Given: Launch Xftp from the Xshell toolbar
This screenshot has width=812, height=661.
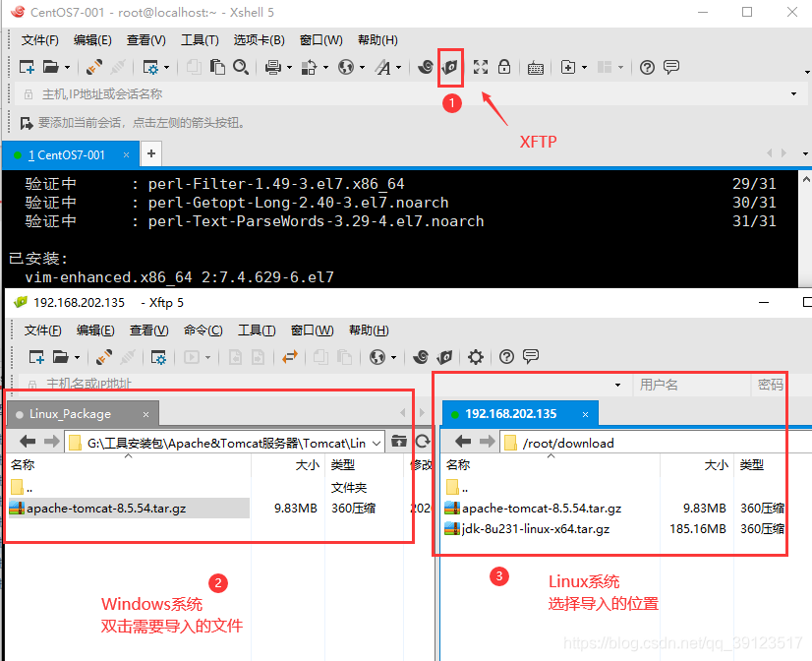Looking at the screenshot, I should click(x=450, y=67).
